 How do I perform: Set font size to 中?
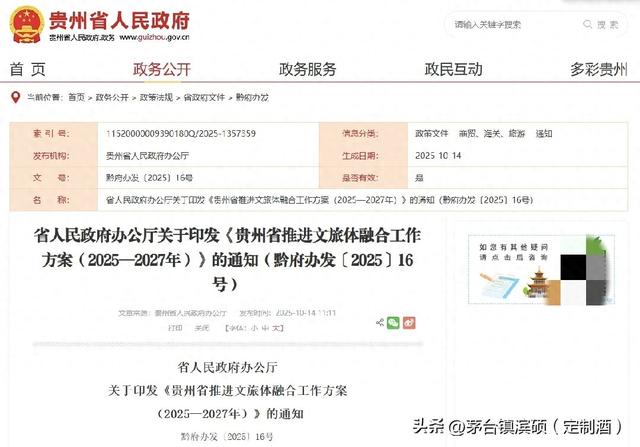[266, 328]
